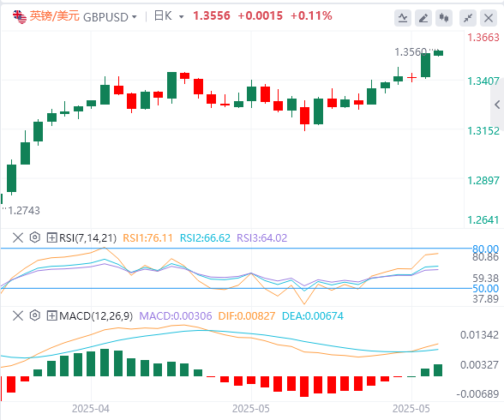Expand RSI panel with the plus box
The height and width of the screenshot is (420, 504).
51,237
